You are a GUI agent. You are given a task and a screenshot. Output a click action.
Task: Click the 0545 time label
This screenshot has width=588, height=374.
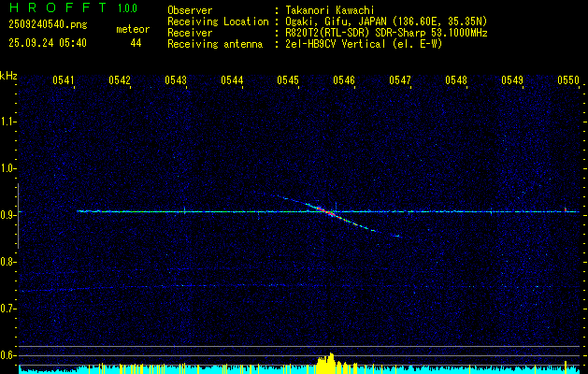pyautogui.click(x=288, y=80)
